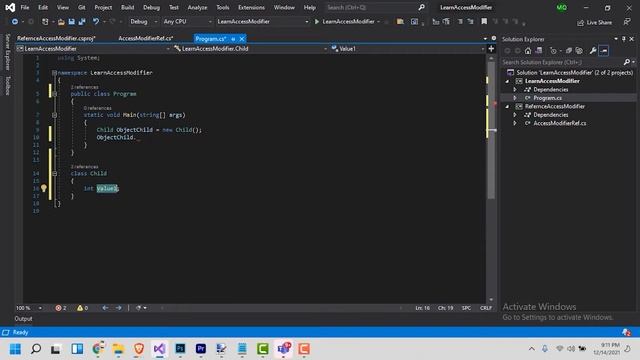Expand AccessModifierRef.cs tree node

coord(515,123)
